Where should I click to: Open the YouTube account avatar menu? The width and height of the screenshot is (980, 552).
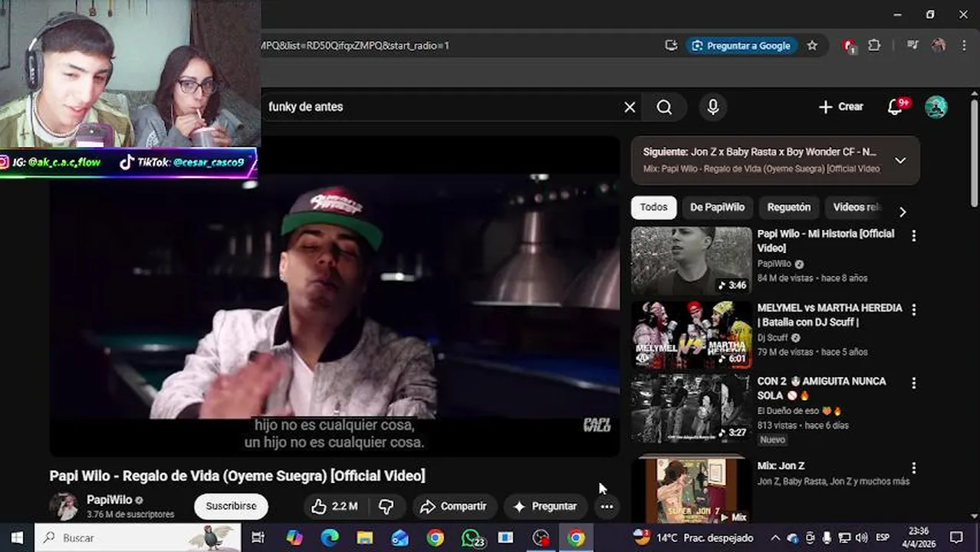tap(936, 107)
